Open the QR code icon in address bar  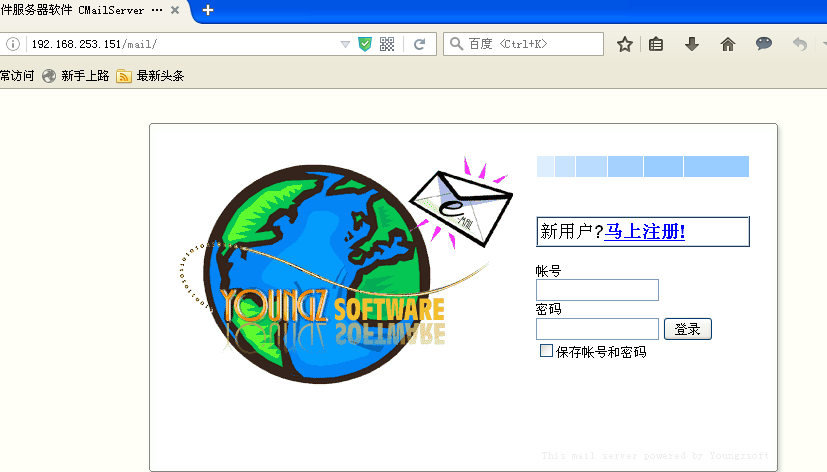tap(387, 44)
